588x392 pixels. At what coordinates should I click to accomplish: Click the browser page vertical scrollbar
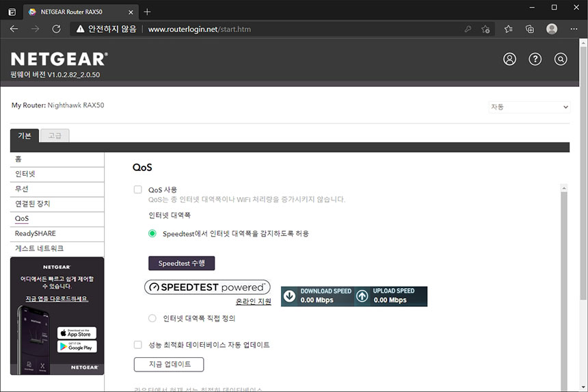click(x=583, y=172)
